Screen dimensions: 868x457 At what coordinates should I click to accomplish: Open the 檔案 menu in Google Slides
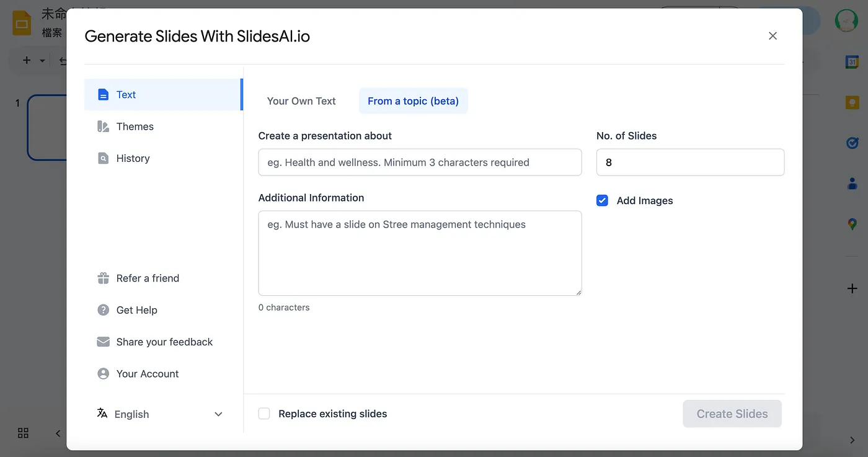(52, 33)
